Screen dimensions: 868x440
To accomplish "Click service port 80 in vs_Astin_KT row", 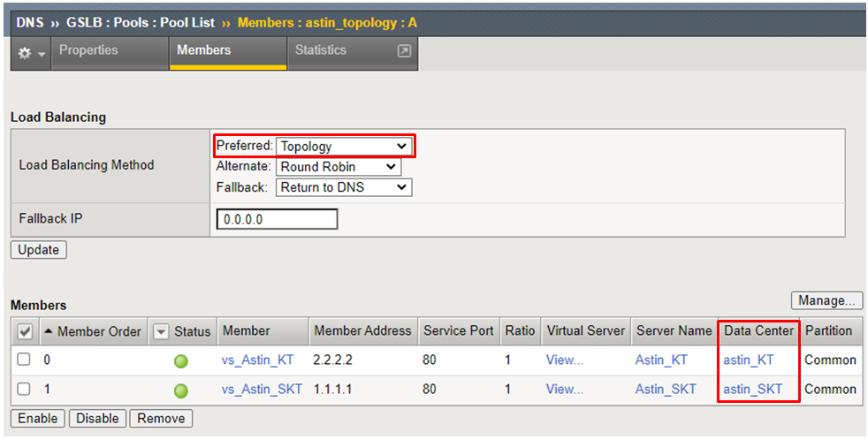I will [429, 360].
